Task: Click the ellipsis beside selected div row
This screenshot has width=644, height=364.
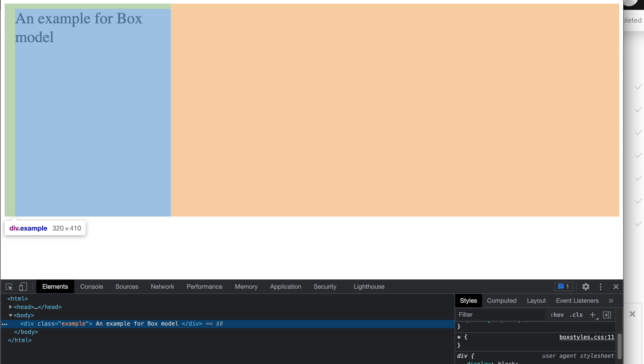Action: tap(4, 324)
